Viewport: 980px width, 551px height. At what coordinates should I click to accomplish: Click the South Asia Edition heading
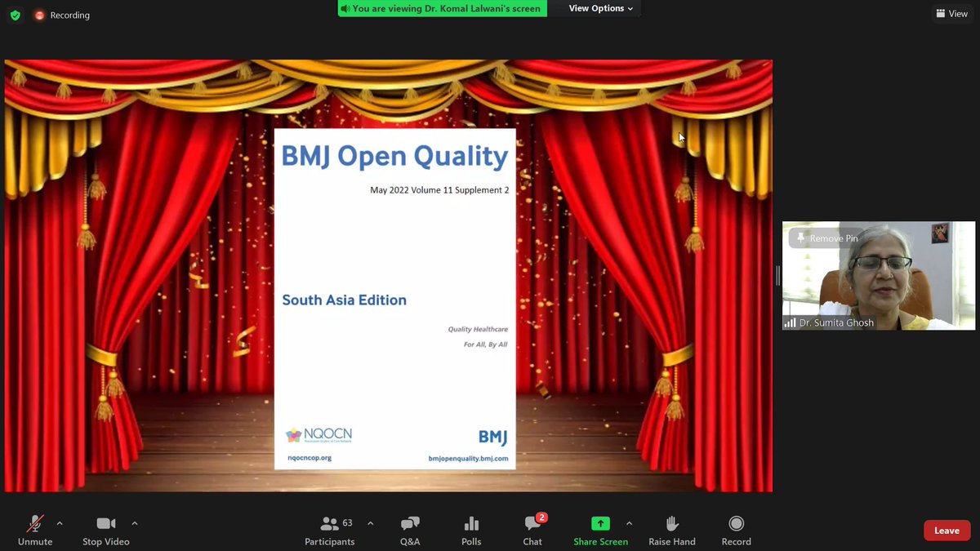tap(344, 300)
